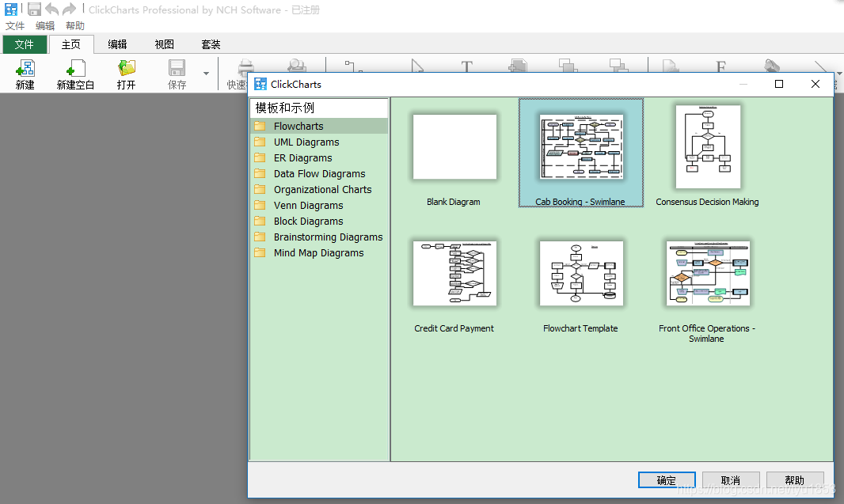Expand the Save button dropdown arrow
Screen dimensions: 844x504
[206, 74]
